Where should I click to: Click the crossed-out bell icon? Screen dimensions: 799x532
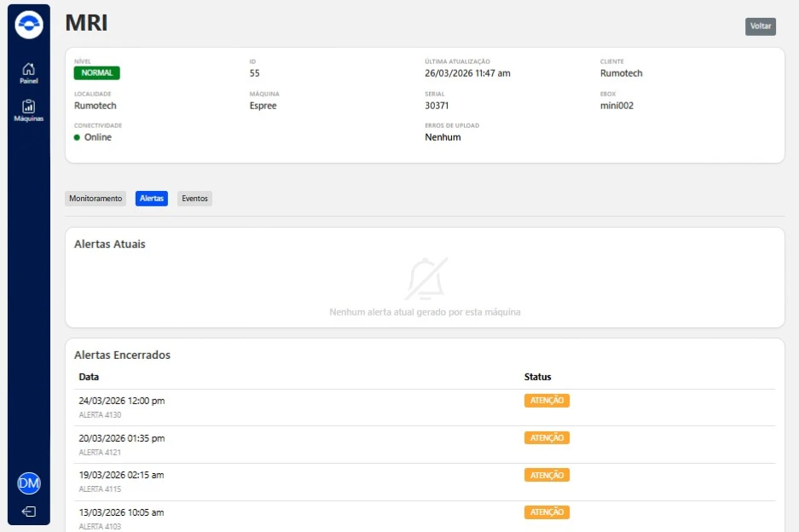tap(426, 279)
